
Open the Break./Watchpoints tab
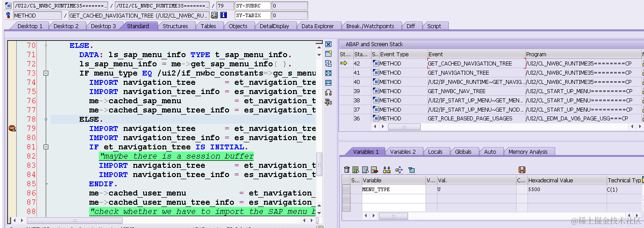pos(370,26)
